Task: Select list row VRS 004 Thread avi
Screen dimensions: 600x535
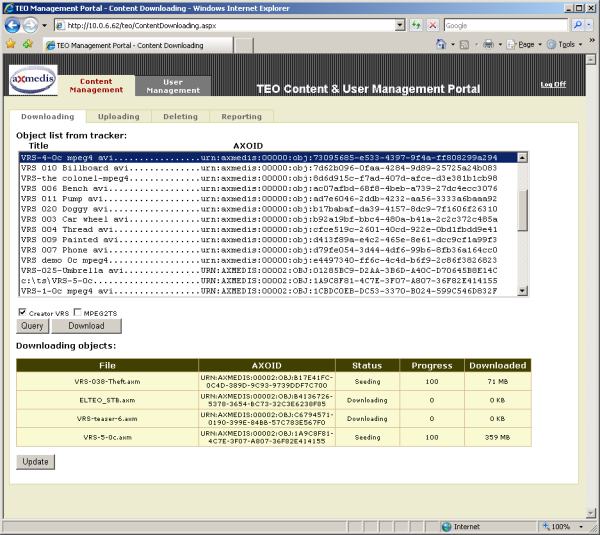Action: coord(268,230)
